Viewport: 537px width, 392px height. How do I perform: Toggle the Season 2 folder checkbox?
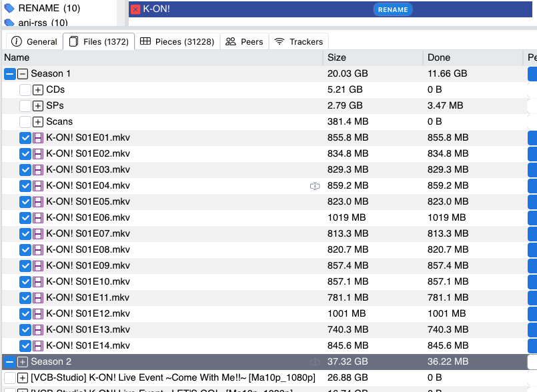(x=10, y=362)
